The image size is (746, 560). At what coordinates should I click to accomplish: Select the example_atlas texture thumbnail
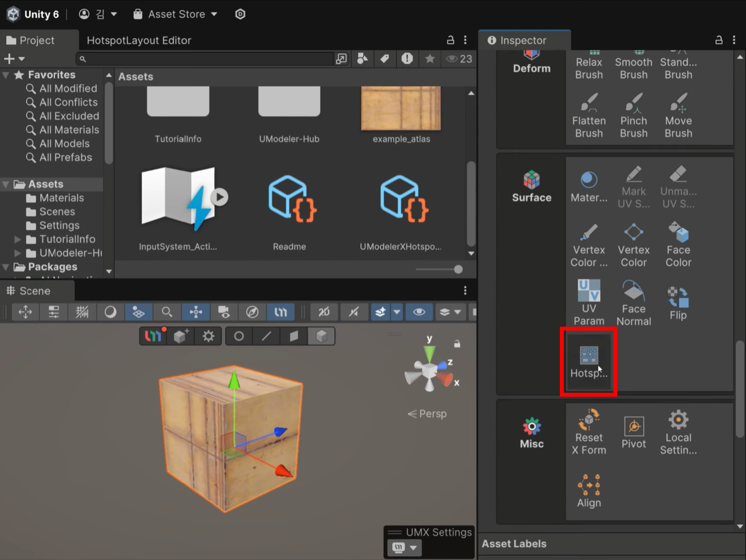(x=401, y=108)
